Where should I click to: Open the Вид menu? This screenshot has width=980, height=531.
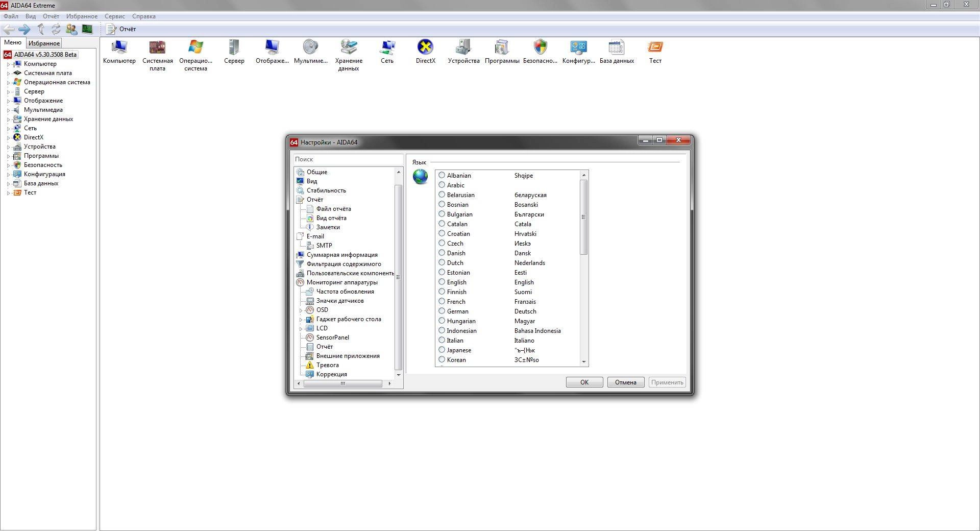[x=31, y=16]
